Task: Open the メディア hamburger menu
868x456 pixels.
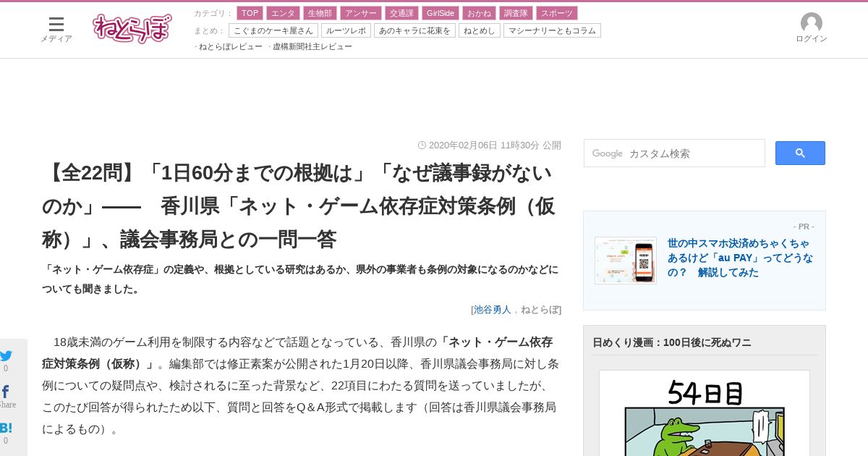Action: coord(56,25)
